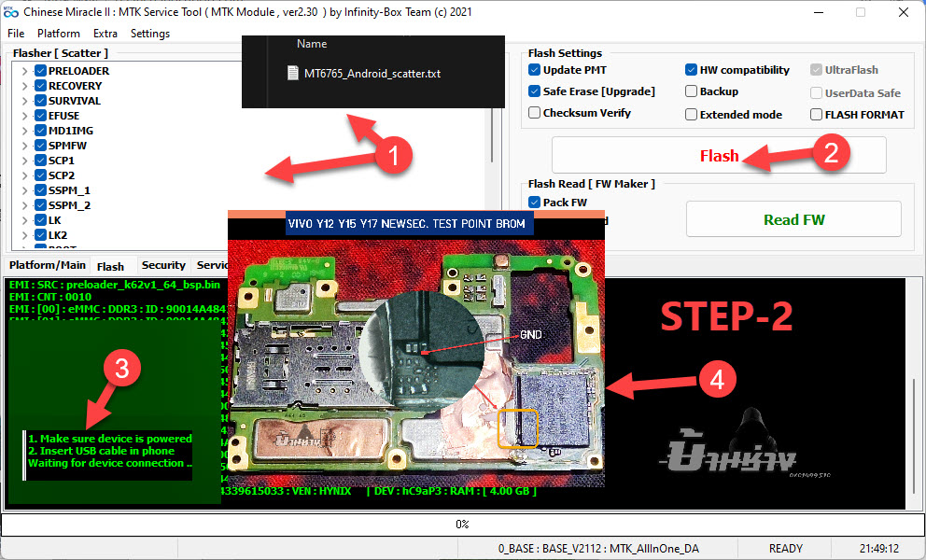This screenshot has height=560, width=926.
Task: Expand the LK2 tree node
Action: [x=25, y=235]
